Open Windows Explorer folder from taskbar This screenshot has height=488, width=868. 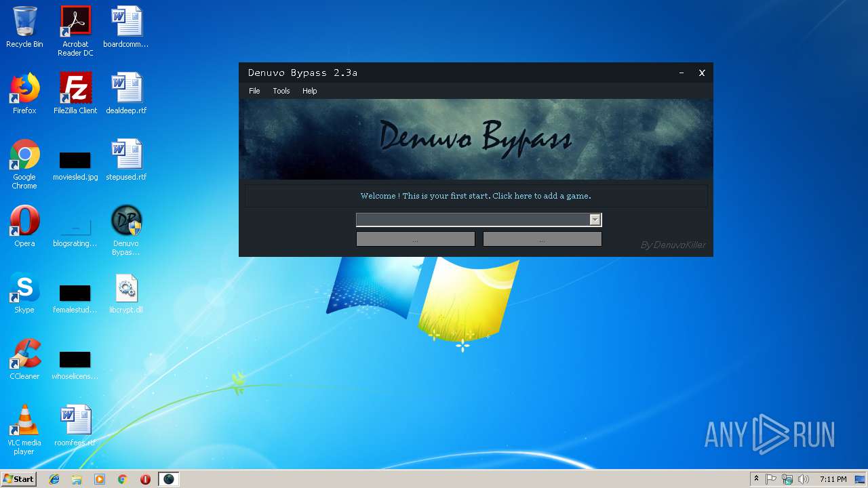click(77, 479)
